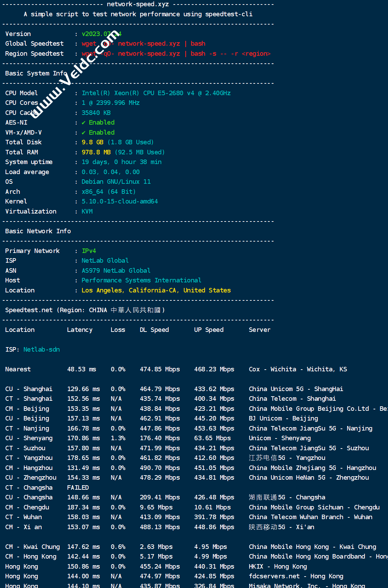Screen dimensions: 388x588
Task: Click the fdcservers.net Hong Kong server
Action: click(296, 576)
